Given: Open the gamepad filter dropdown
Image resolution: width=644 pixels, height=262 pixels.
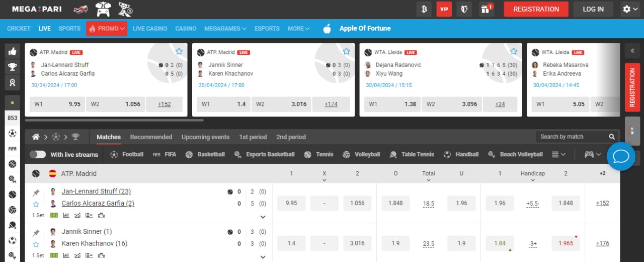Looking at the screenshot, I should click(x=592, y=155).
